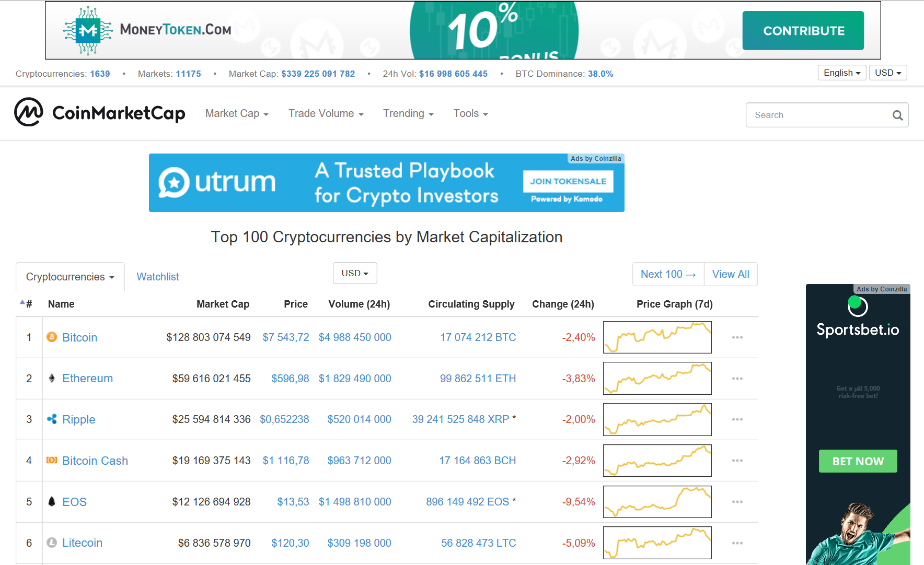The image size is (924, 565).
Task: Click Ripple supply 39 241 525 848 XRP
Action: point(460,419)
